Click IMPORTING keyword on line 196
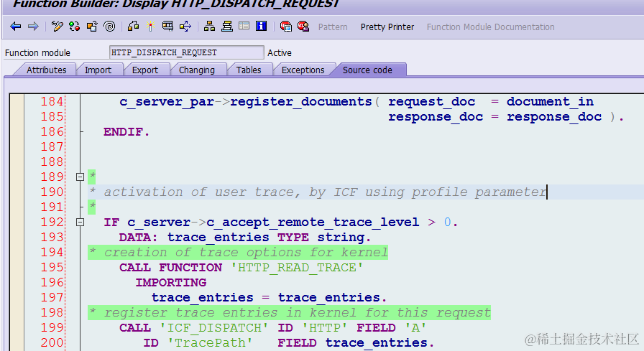 point(171,283)
